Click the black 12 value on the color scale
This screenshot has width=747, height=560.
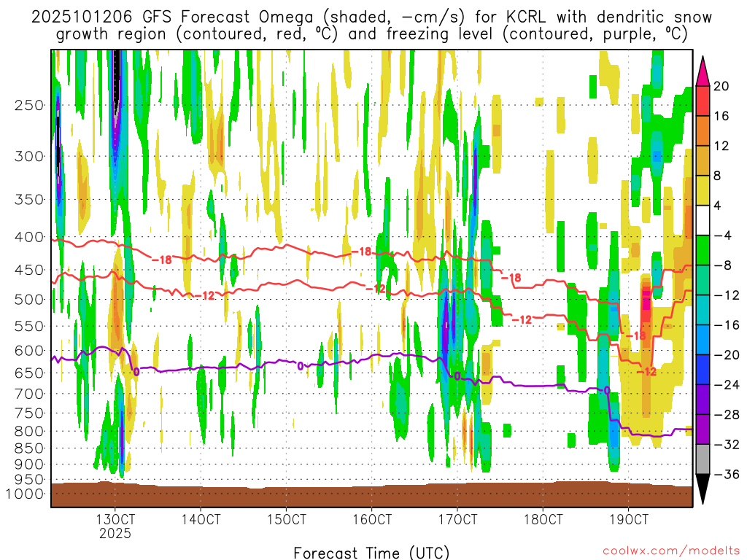[x=721, y=146]
